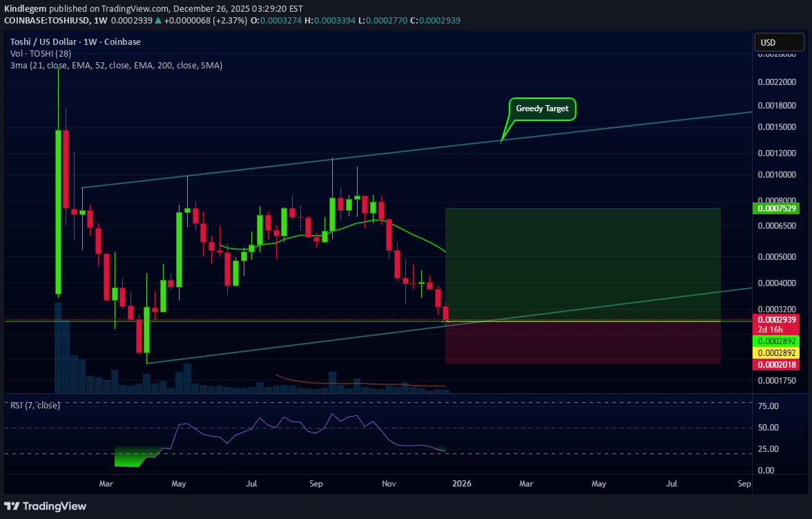The width and height of the screenshot is (812, 519).
Task: Click the 50.00 RSI axis level
Action: 768,428
